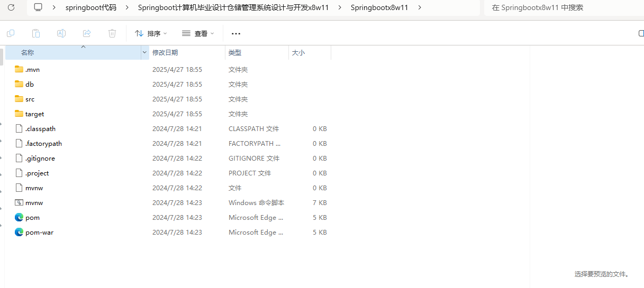The width and height of the screenshot is (644, 288).
Task: Click CLASSPATH 文件 type cell
Action: [x=253, y=128]
